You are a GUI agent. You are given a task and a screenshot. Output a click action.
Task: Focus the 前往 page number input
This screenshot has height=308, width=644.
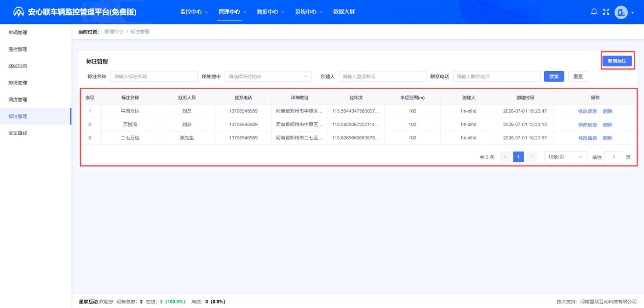[614, 157]
